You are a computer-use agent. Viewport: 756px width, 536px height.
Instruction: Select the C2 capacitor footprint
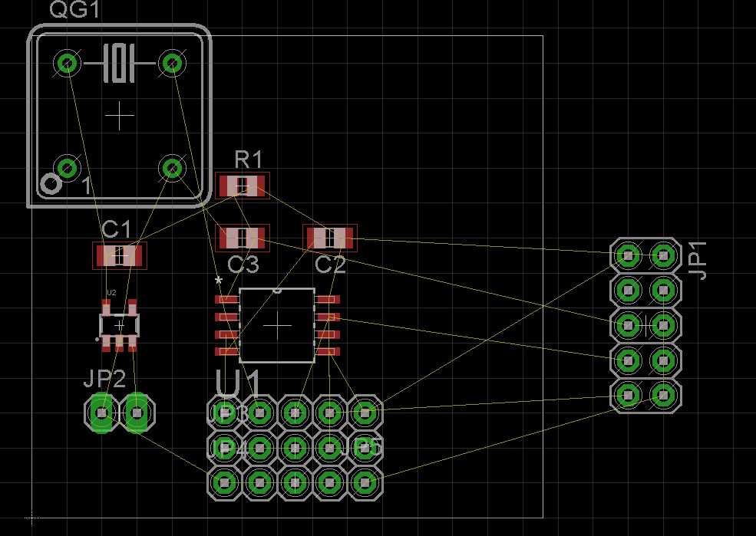pyautogui.click(x=330, y=238)
